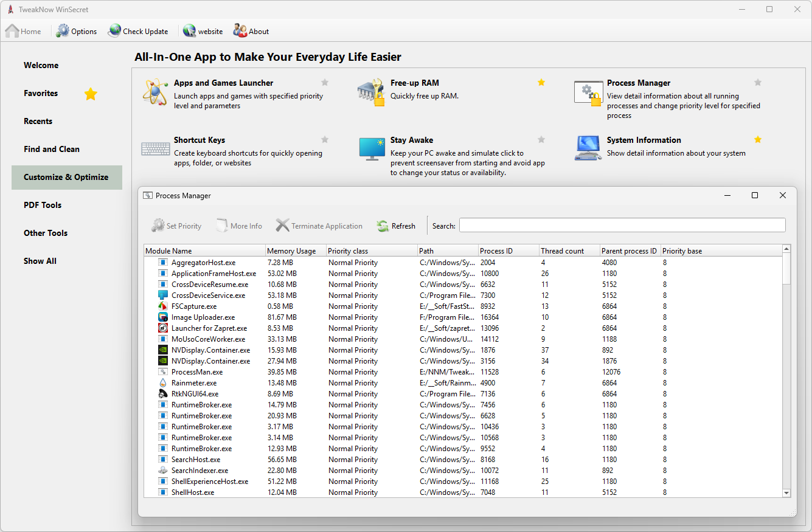Open the website link in toolbar
This screenshot has width=812, height=532.
coord(203,31)
